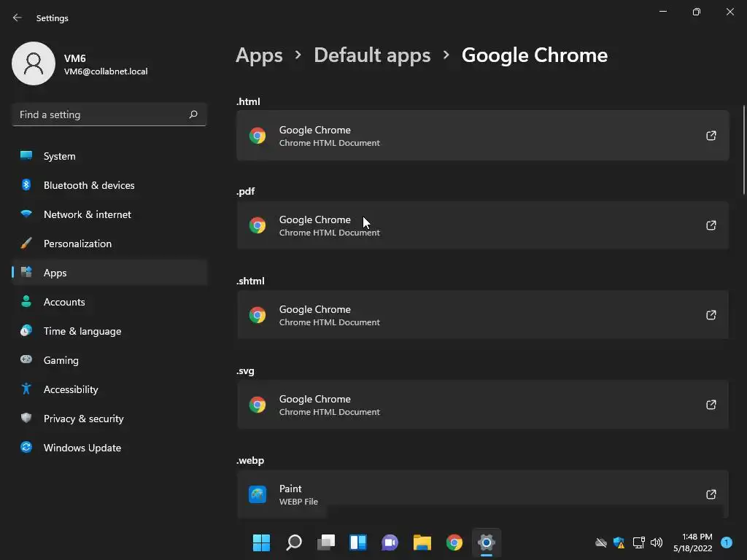The height and width of the screenshot is (560, 747).
Task: Change the default app for .html
Action: 483,136
